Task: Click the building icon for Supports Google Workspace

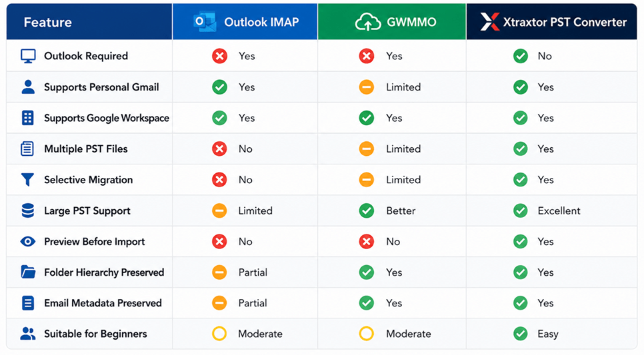Action: [x=27, y=118]
